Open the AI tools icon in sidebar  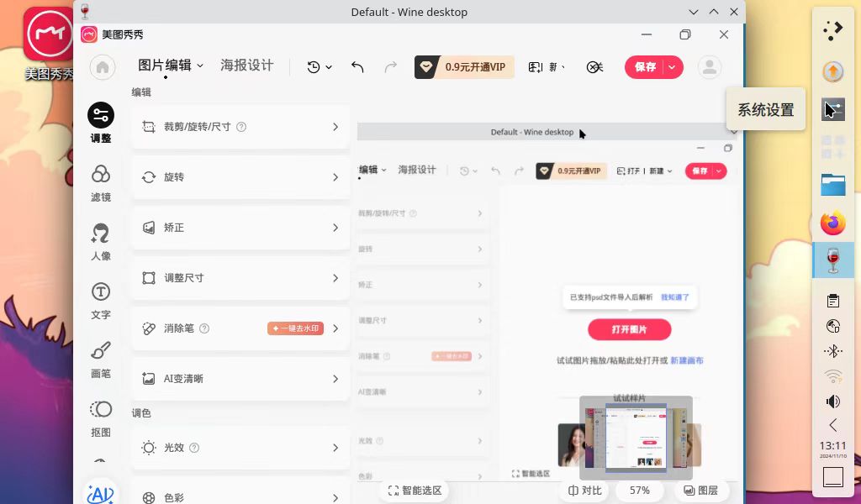(x=101, y=492)
